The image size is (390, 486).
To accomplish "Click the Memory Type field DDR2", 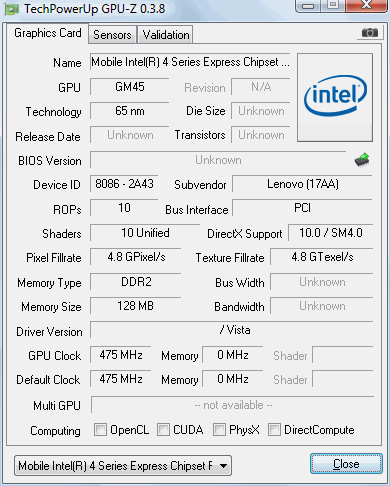I will point(136,282).
